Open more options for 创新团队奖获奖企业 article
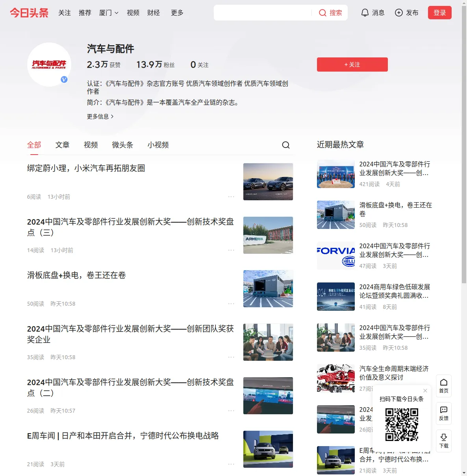The height and width of the screenshot is (476, 467). [231, 357]
